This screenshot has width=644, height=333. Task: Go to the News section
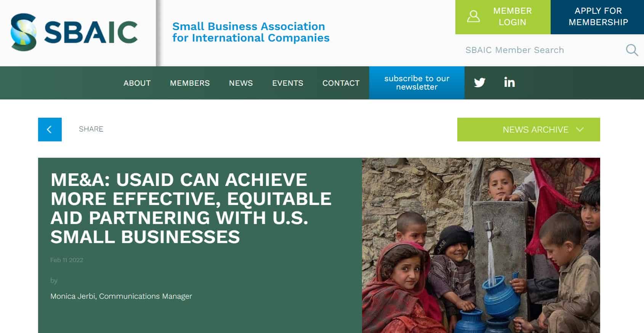coord(241,83)
